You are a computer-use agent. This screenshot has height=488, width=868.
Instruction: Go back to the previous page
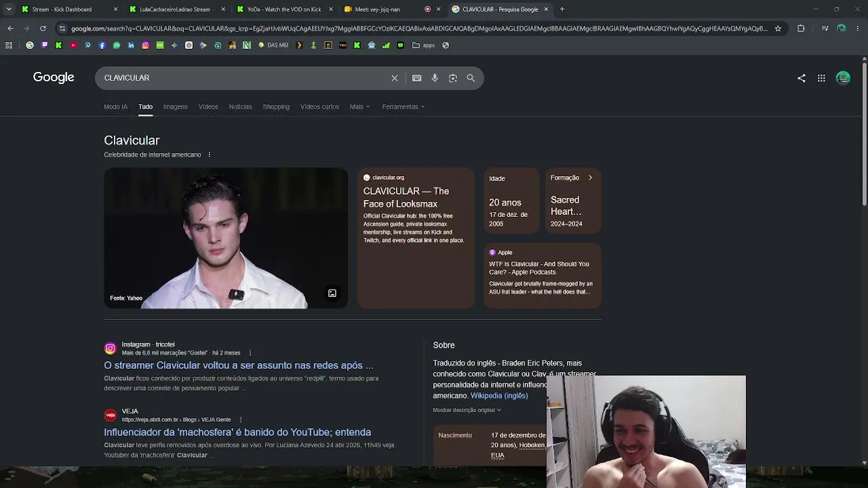pyautogui.click(x=10, y=28)
